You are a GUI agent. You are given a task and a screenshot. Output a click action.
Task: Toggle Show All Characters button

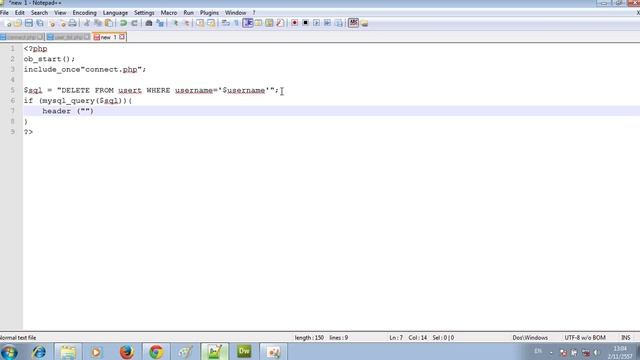pyautogui.click(x=236, y=23)
